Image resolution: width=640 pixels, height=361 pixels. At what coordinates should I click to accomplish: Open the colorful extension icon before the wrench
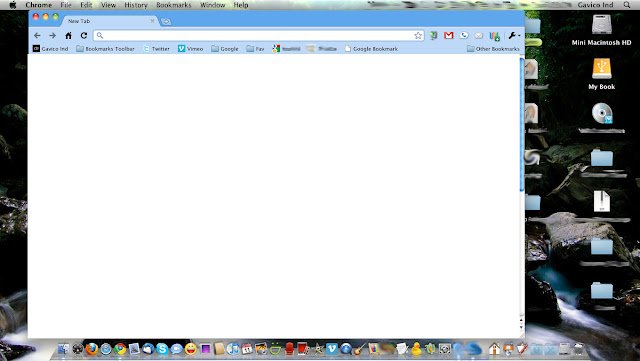pyautogui.click(x=494, y=36)
